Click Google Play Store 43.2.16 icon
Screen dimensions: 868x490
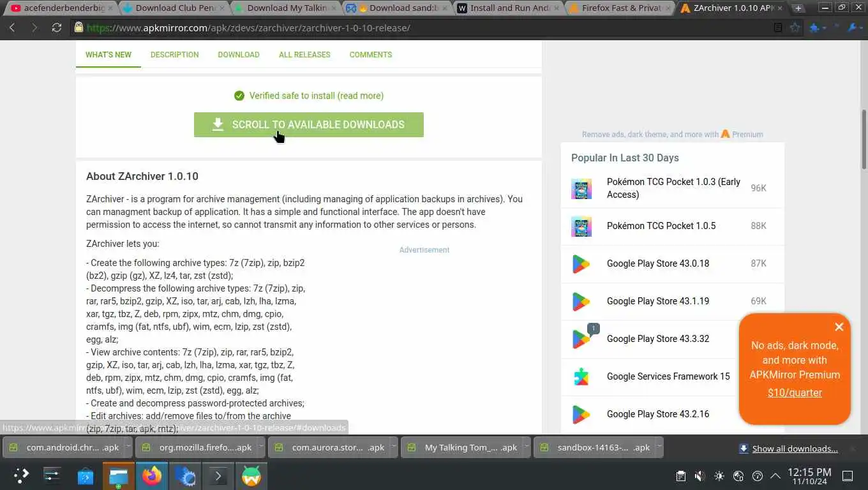pyautogui.click(x=581, y=415)
